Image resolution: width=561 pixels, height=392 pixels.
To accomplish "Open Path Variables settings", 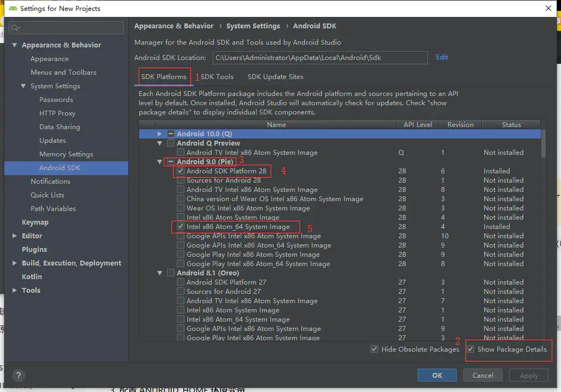I will 53,209.
